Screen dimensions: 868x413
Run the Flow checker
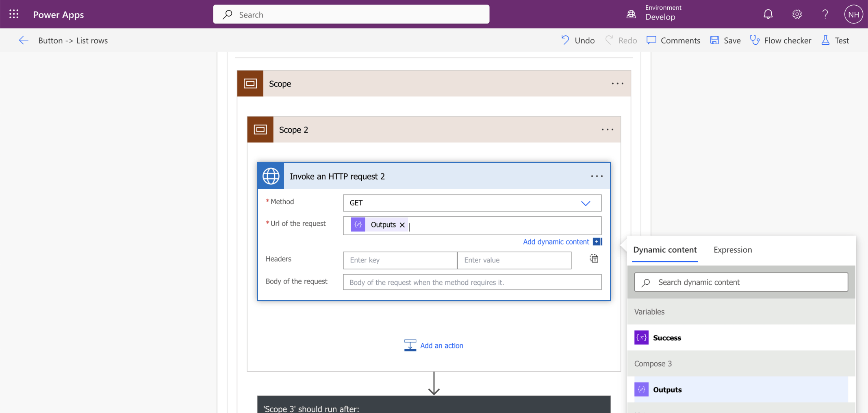pyautogui.click(x=781, y=40)
